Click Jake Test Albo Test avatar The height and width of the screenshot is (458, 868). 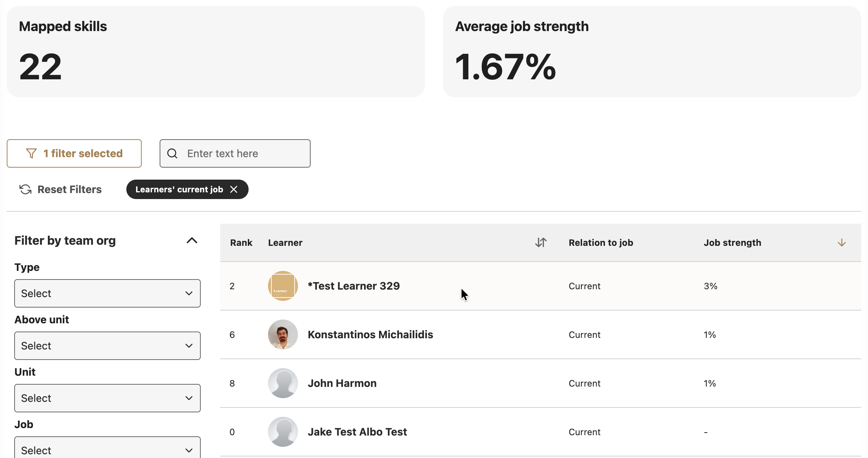point(283,432)
